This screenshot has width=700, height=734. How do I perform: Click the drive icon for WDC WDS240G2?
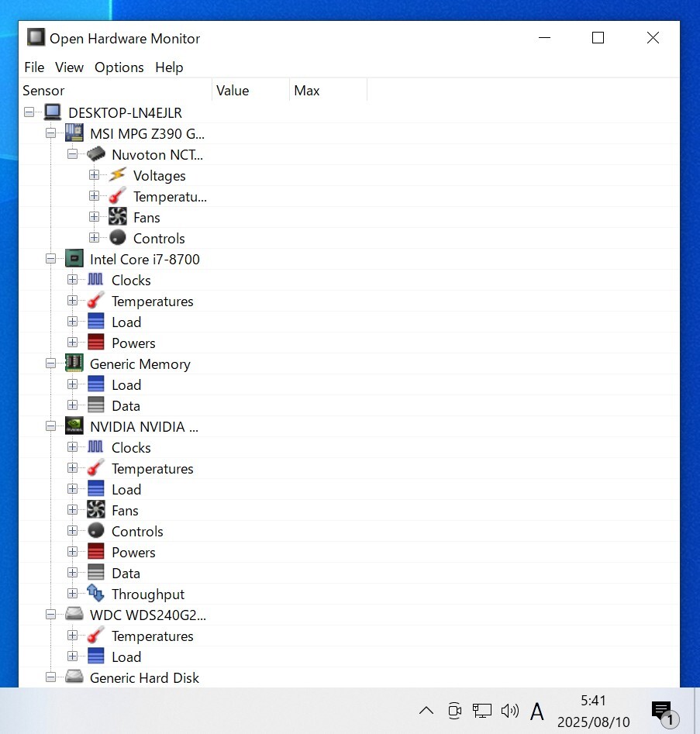74,614
